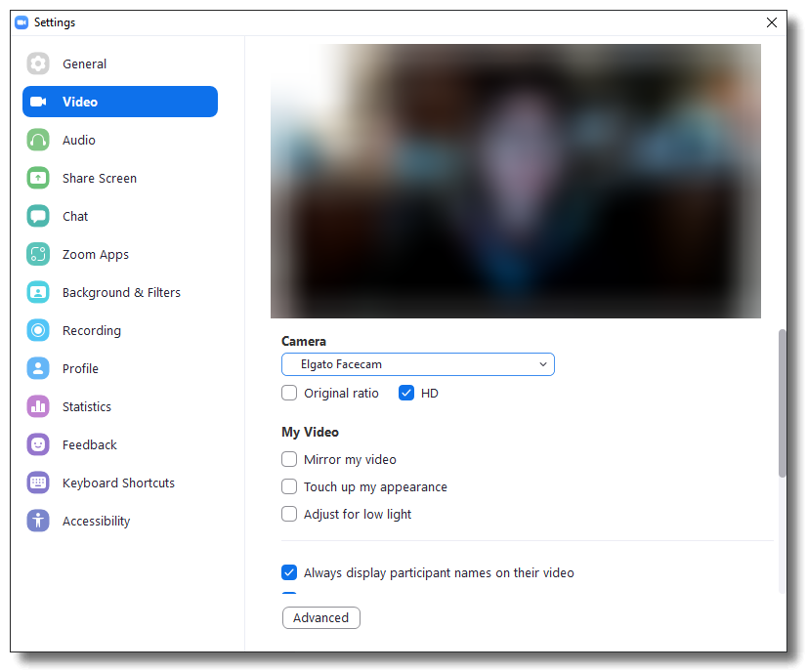
Task: Switch to Chat settings
Action: tap(120, 216)
